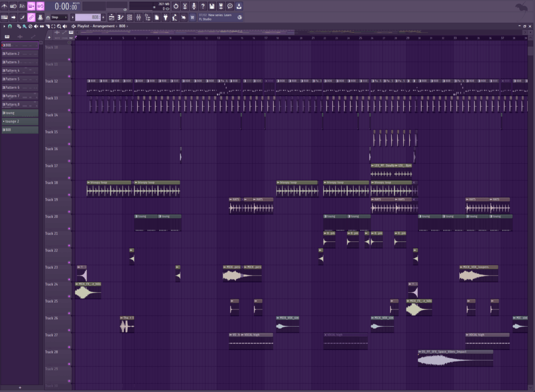Expand the arrow after Playlist - Arrangement
Image resolution: width=535 pixels, height=392 pixels.
tap(117, 26)
